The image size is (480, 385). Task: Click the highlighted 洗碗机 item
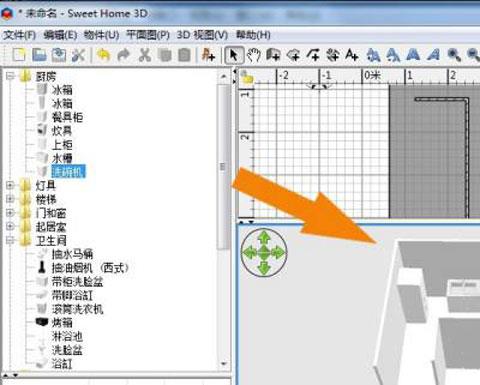click(68, 172)
